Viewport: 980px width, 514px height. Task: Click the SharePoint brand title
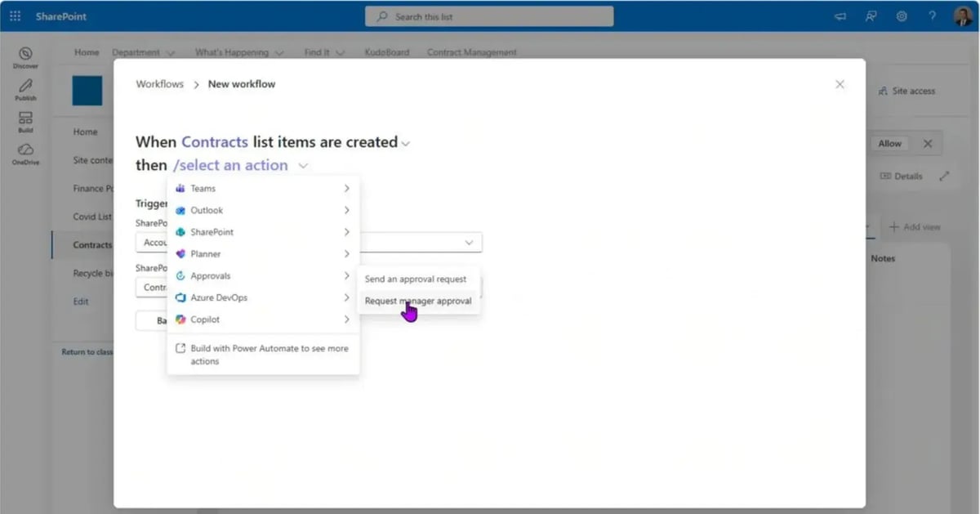pos(61,16)
